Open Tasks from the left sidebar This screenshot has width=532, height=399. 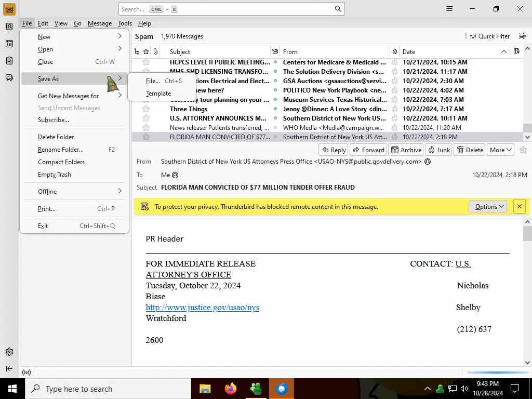(x=9, y=60)
